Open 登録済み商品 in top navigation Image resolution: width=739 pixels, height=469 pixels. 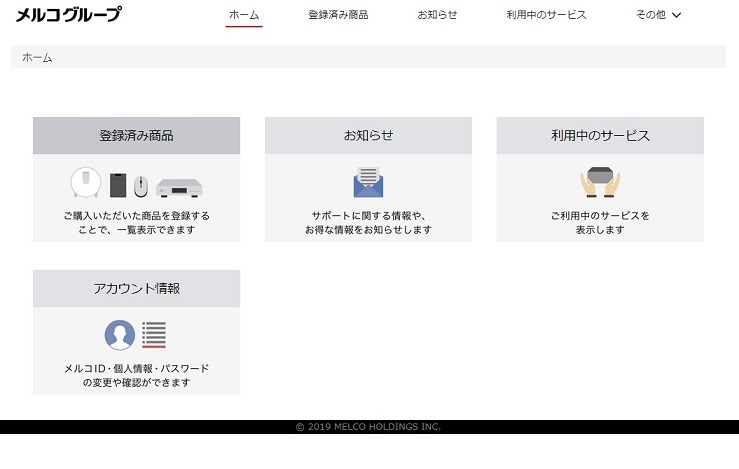pyautogui.click(x=338, y=15)
